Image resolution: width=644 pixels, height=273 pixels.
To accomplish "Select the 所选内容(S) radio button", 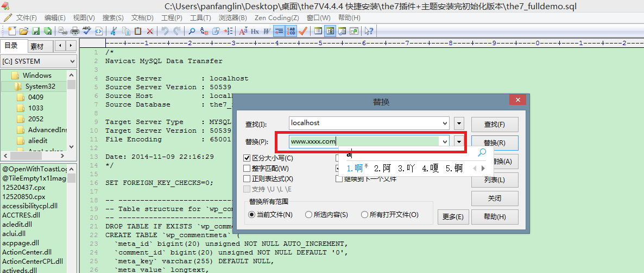I will pyautogui.click(x=309, y=215).
